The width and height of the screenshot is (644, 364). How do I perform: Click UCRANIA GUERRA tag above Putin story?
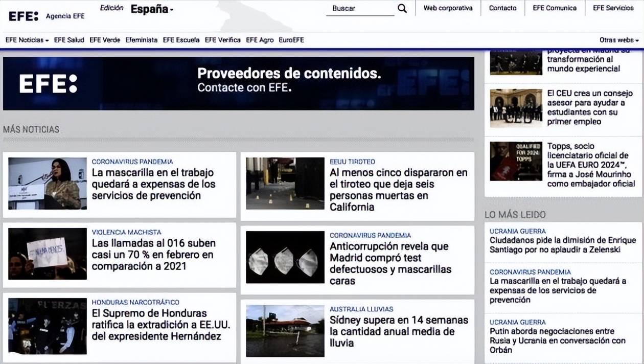[x=518, y=322]
